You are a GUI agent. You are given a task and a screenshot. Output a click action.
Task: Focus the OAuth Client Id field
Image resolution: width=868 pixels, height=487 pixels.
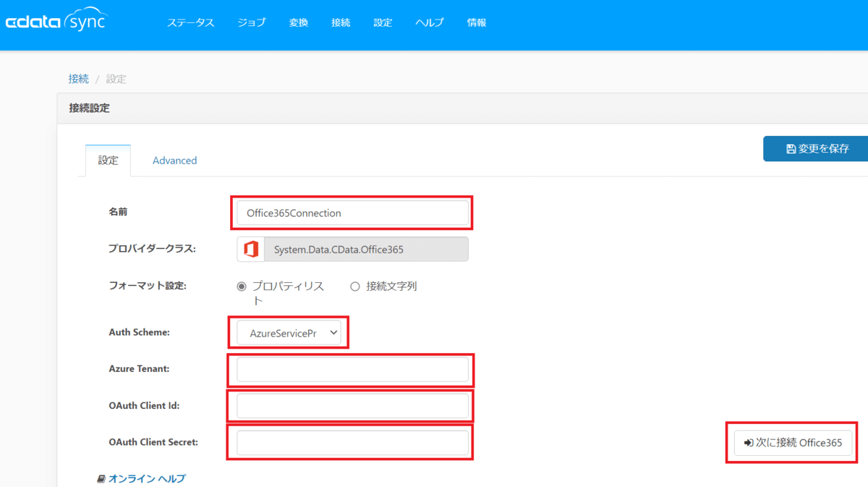(352, 406)
